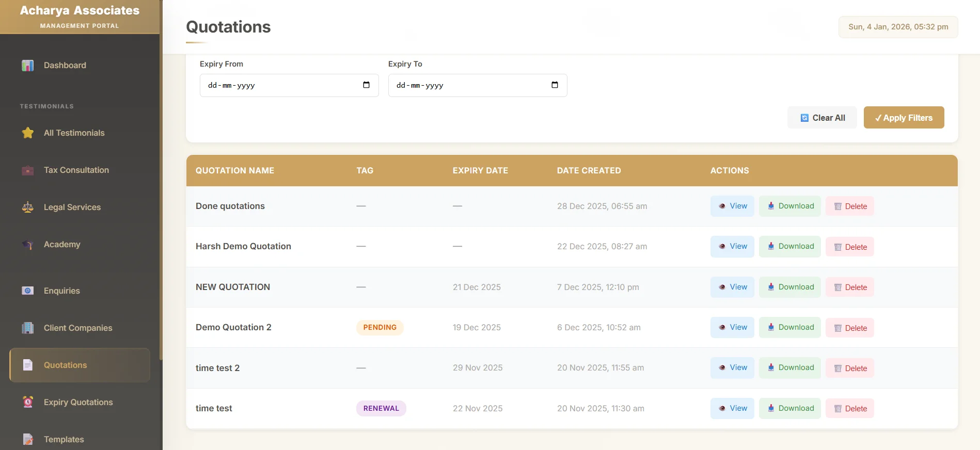Click the Dashboard chart icon in sidebar

click(x=28, y=66)
